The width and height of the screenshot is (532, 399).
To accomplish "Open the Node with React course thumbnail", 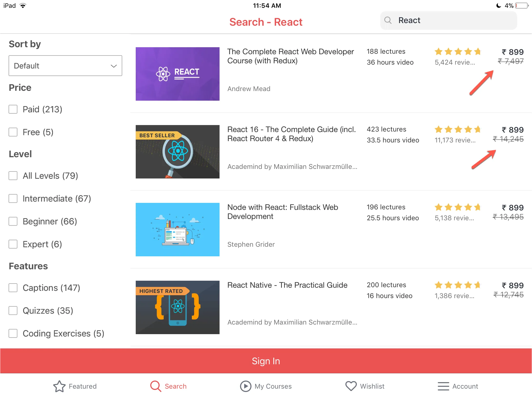I will [x=177, y=229].
